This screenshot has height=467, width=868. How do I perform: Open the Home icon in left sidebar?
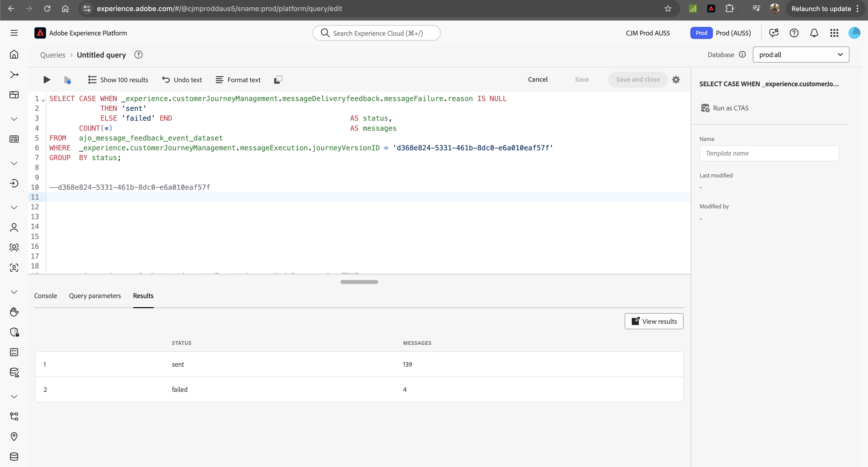[14, 54]
